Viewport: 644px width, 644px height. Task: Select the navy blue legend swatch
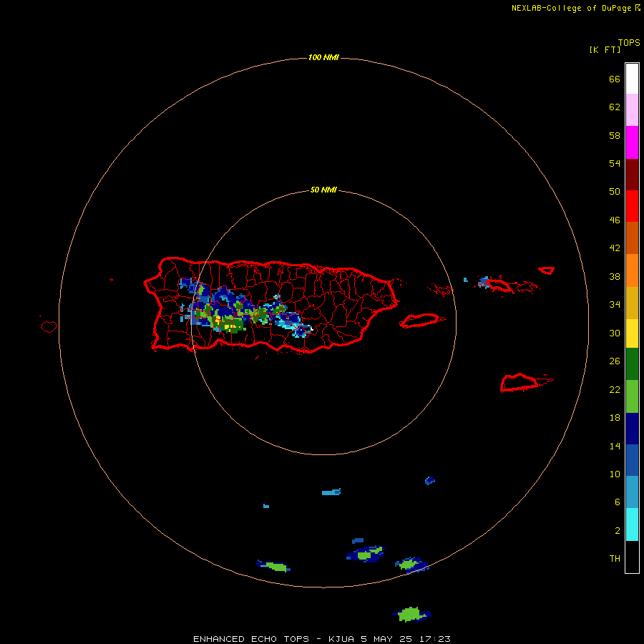click(632, 429)
